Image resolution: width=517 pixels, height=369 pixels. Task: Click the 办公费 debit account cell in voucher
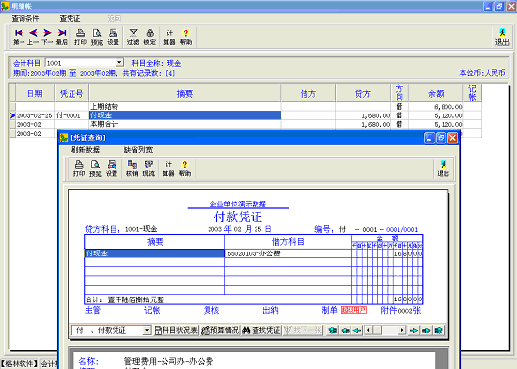[288, 254]
